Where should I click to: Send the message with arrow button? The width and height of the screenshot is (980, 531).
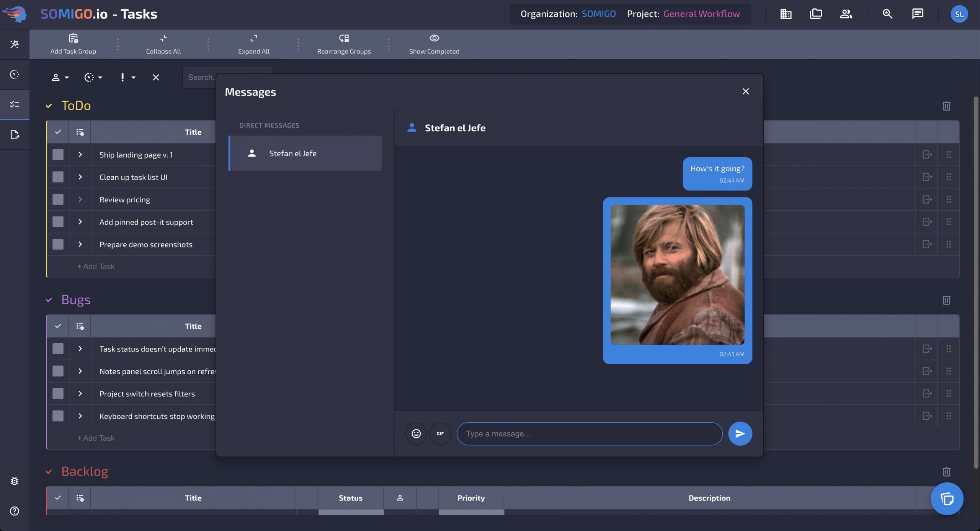740,433
